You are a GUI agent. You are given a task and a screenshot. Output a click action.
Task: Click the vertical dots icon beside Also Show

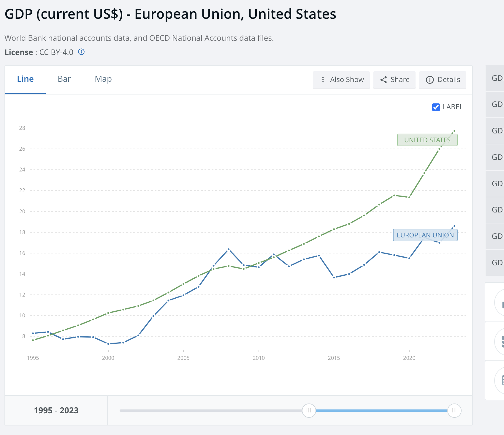(323, 80)
